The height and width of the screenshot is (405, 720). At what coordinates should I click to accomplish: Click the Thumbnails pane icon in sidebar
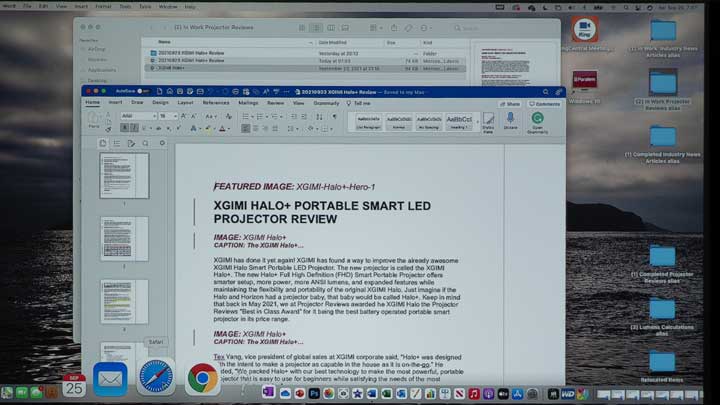(102, 143)
